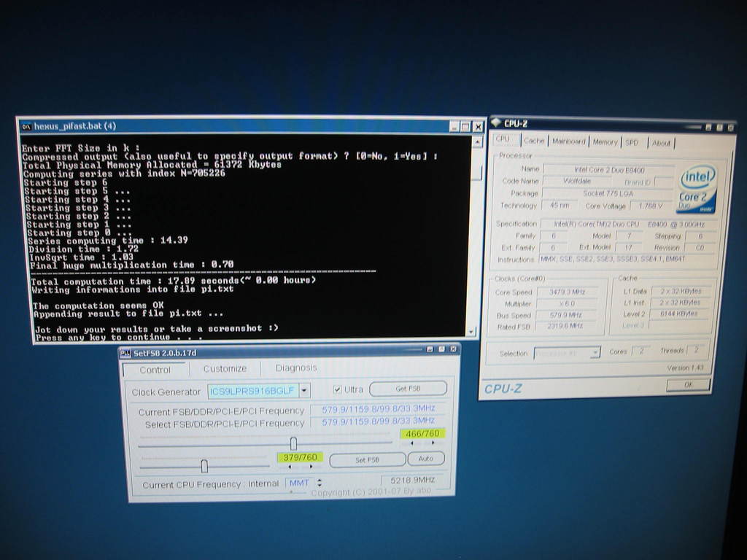Click right arrow below 379/760 value
Screen dimensions: 747x560
tap(310, 467)
